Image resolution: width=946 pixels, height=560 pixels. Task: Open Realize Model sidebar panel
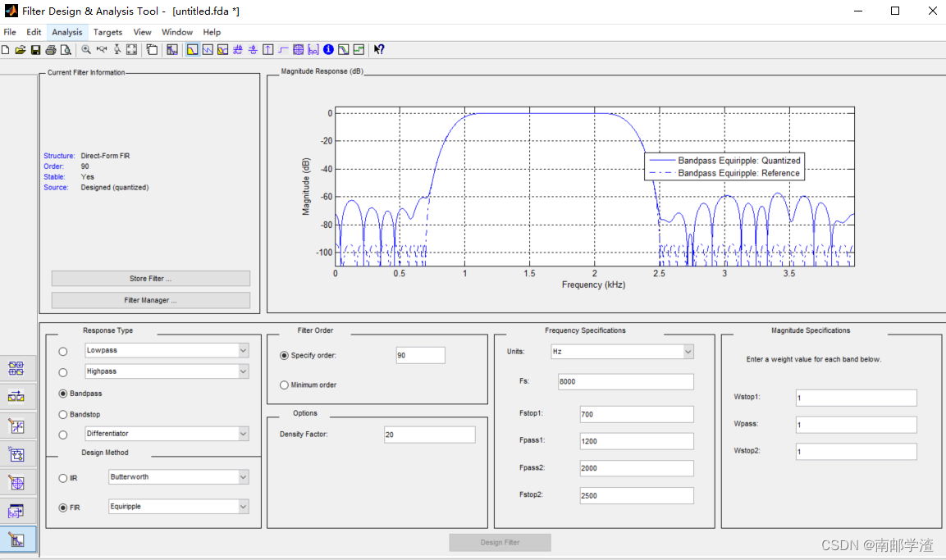[16, 454]
